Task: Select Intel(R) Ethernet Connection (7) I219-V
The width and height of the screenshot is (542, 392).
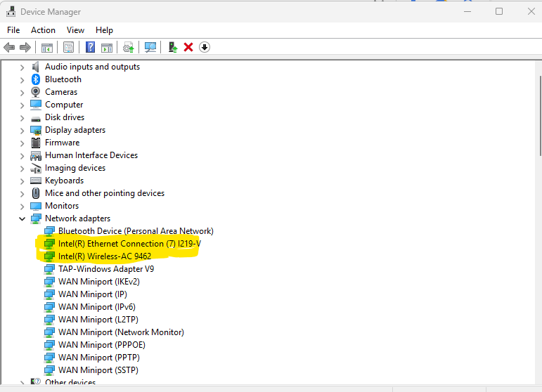Action: coord(129,244)
